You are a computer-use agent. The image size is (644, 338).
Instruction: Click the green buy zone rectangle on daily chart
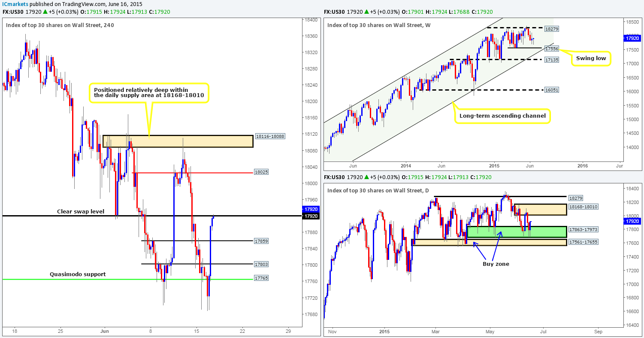point(517,232)
